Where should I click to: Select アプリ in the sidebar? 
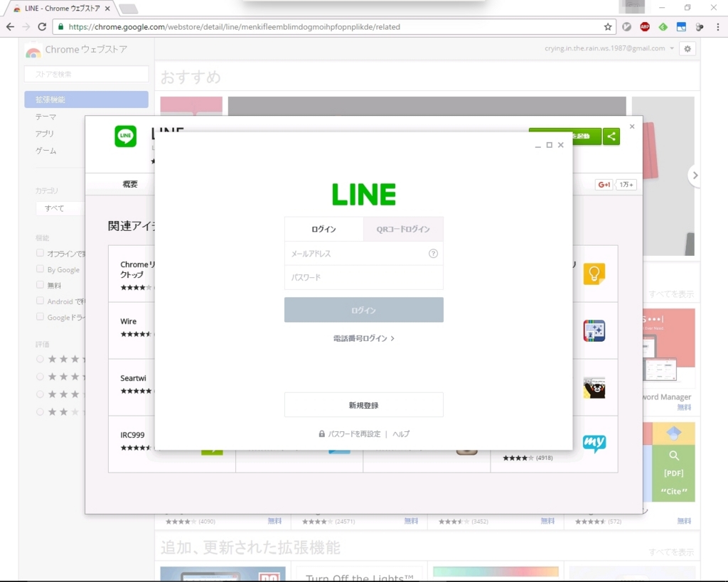pos(45,134)
